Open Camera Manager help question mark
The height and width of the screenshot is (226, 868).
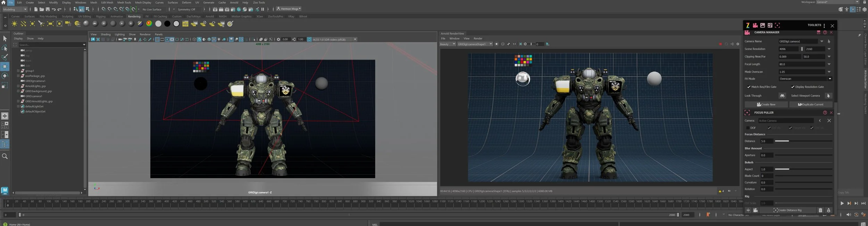[x=825, y=32]
